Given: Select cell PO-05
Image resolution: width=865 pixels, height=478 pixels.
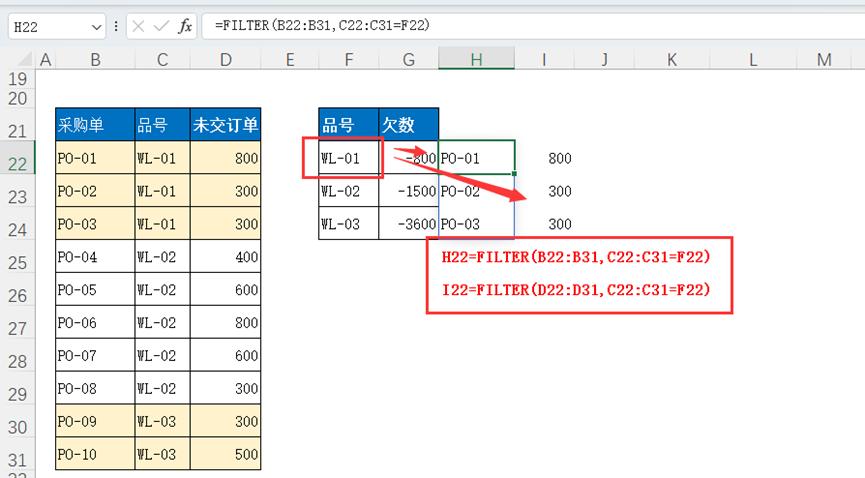Looking at the screenshot, I should [95, 290].
